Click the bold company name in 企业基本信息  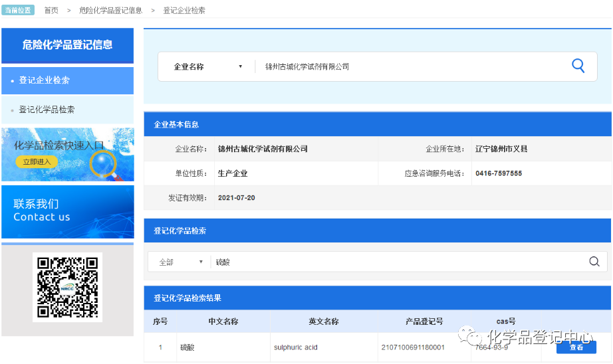click(263, 149)
